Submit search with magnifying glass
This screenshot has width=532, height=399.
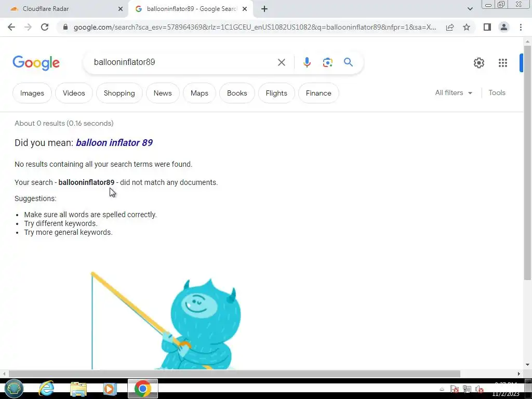tap(348, 62)
